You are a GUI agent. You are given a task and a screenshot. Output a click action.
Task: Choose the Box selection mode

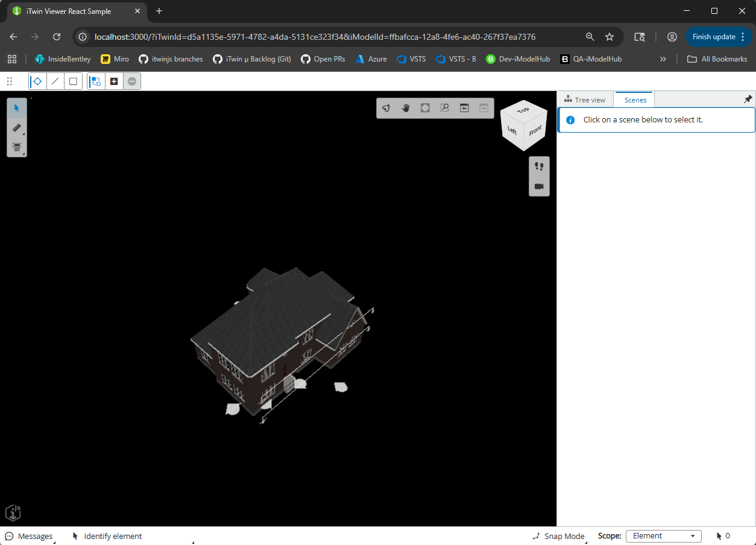pyautogui.click(x=73, y=81)
